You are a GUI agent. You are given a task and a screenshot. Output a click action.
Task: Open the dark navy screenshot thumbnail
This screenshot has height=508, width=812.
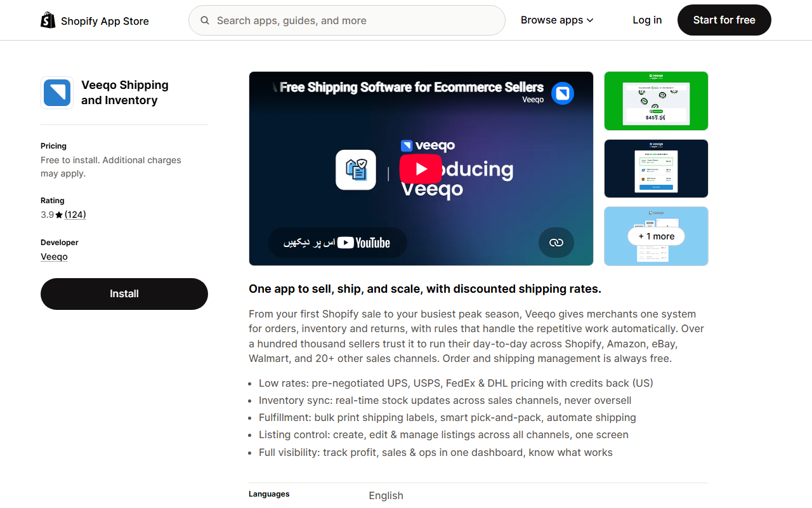click(656, 168)
